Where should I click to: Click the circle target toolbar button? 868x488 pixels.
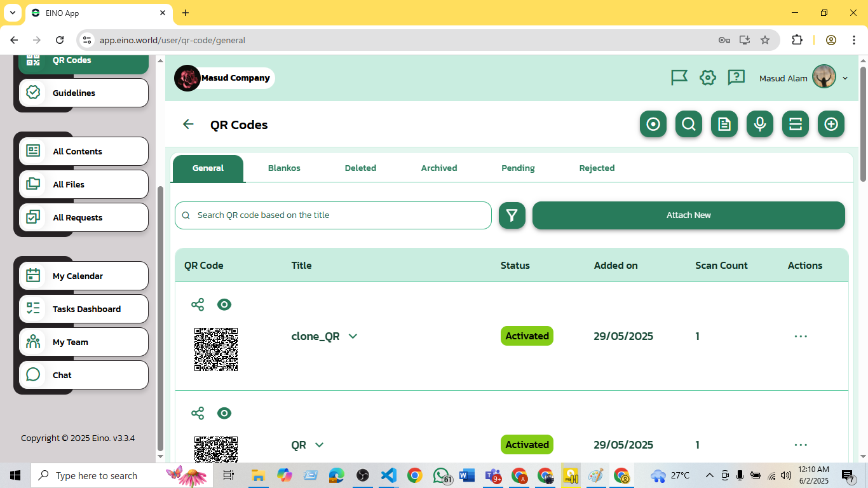653,124
